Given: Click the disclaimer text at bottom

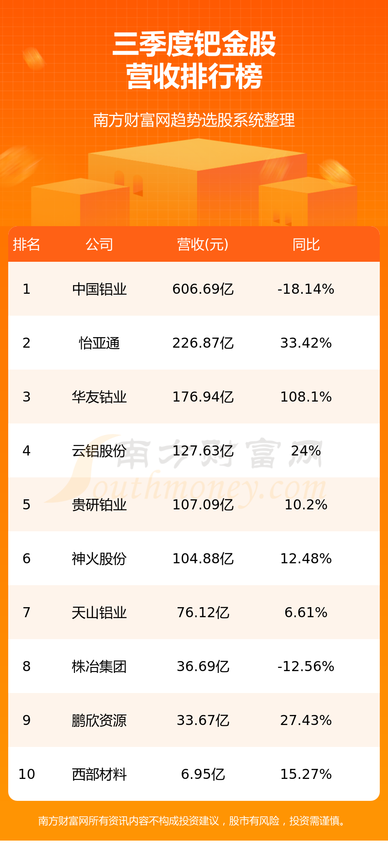Looking at the screenshot, I should 194,821.
